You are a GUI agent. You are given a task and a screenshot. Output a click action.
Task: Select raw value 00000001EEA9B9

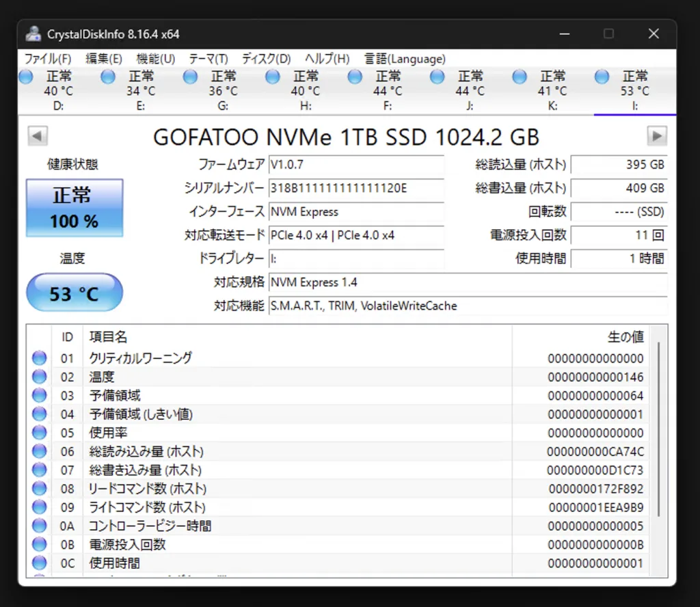pos(596,507)
